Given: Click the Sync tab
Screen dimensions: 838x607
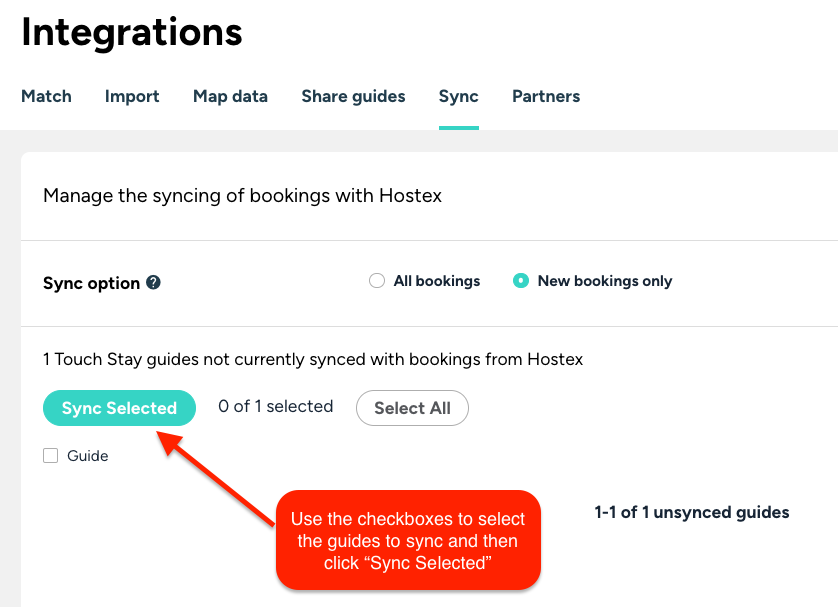Looking at the screenshot, I should [459, 97].
